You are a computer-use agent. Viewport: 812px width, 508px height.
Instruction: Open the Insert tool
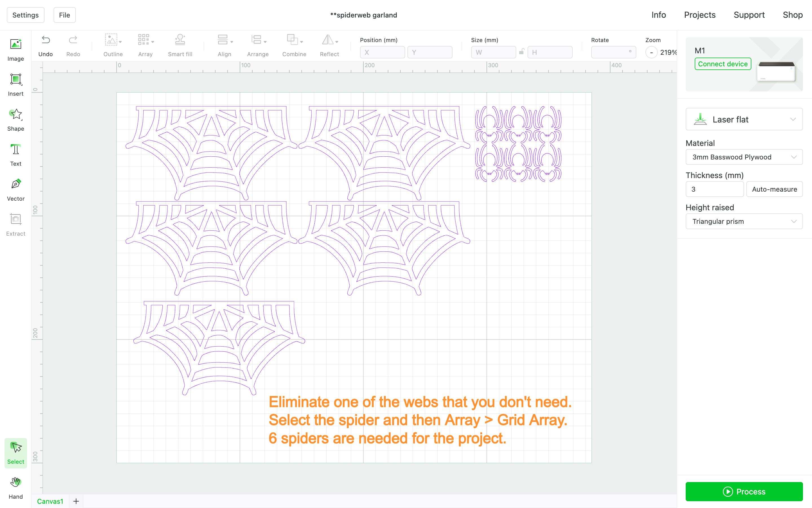pyautogui.click(x=16, y=85)
